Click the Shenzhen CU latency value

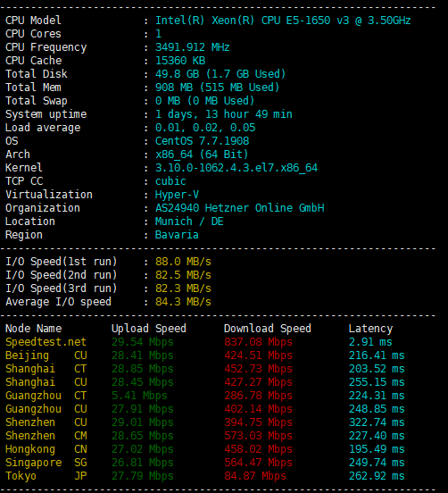click(x=377, y=422)
